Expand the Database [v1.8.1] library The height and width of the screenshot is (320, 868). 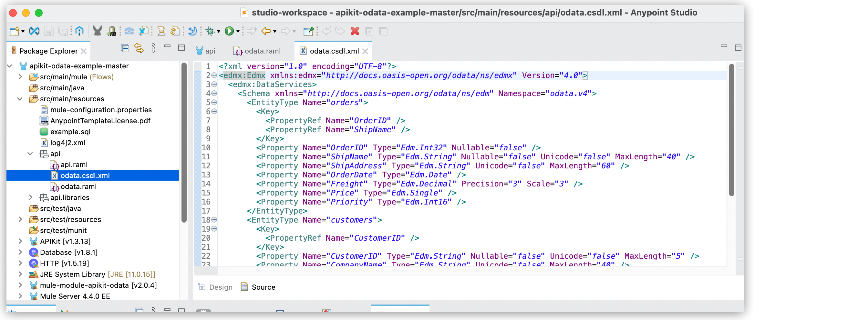pos(20,252)
